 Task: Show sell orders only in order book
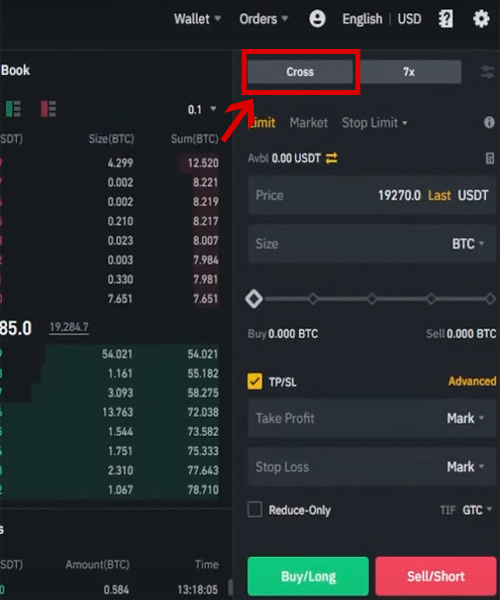[48, 109]
